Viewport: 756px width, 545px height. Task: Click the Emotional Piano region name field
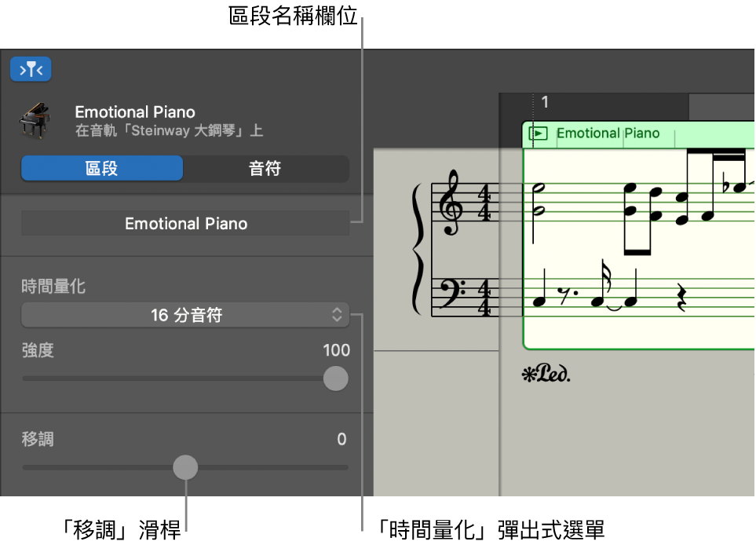pyautogui.click(x=185, y=223)
